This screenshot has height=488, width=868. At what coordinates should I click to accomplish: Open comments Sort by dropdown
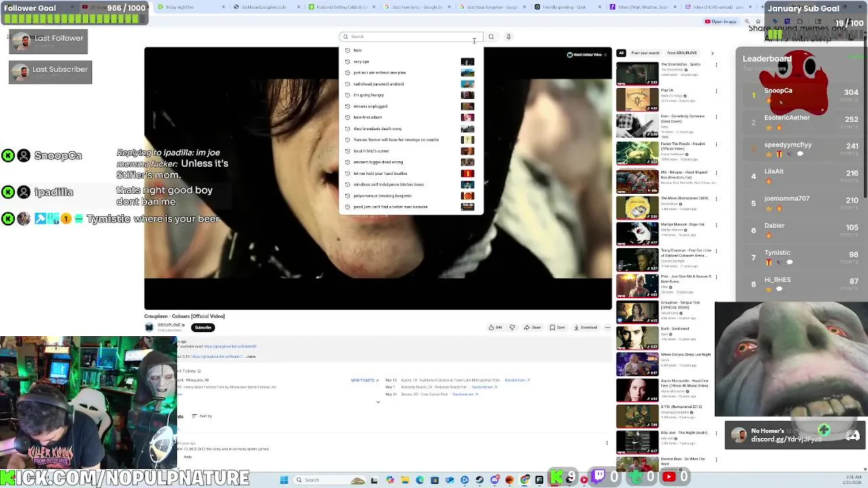coord(202,416)
